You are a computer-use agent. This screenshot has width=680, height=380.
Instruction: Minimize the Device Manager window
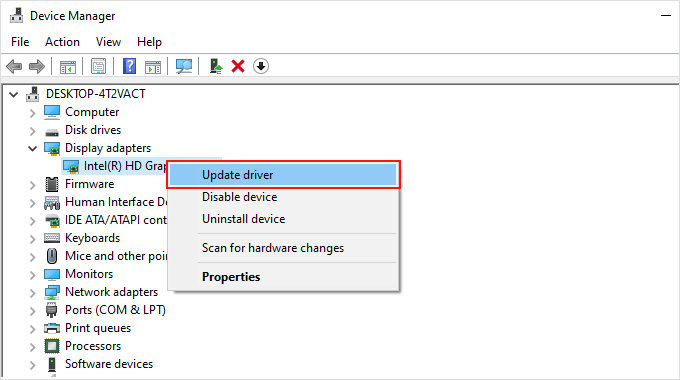tap(666, 16)
